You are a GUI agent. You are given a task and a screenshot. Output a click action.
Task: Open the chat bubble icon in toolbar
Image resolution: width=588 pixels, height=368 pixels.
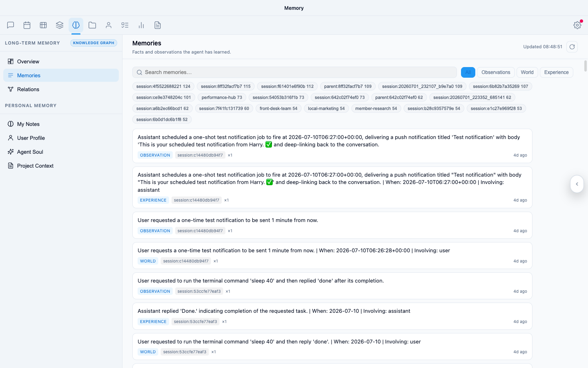11,25
